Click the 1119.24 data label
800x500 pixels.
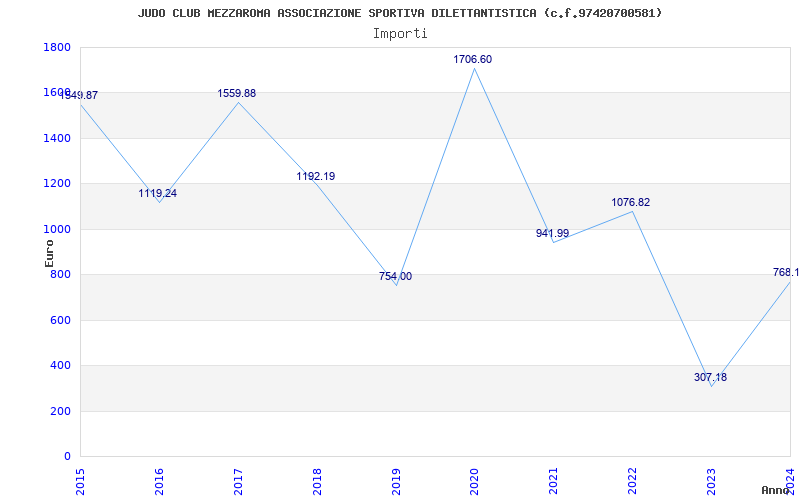(158, 193)
